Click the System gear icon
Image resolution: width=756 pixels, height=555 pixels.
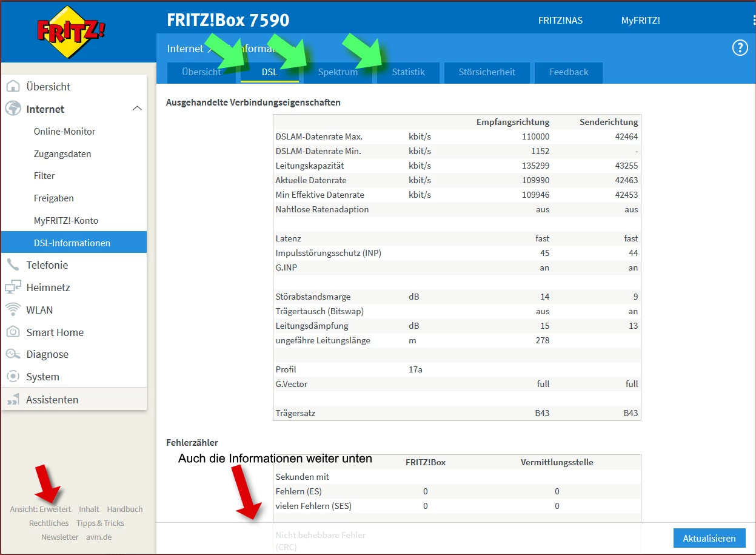pyautogui.click(x=13, y=377)
